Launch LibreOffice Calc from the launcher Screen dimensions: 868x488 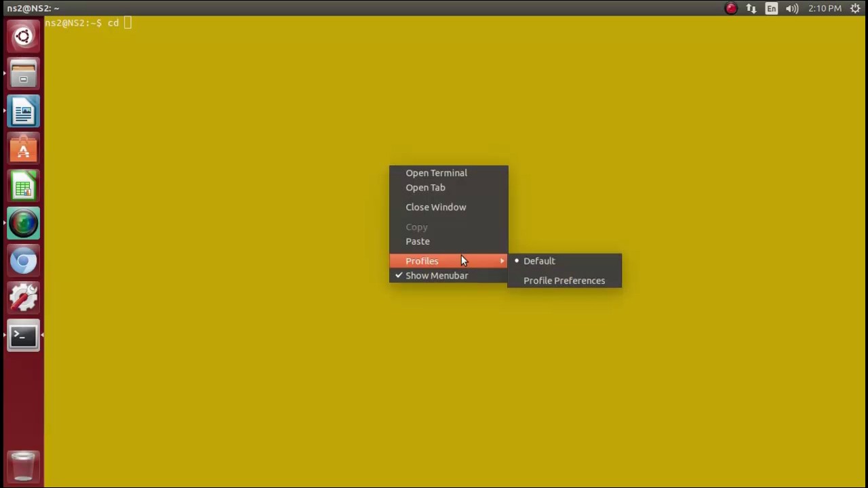23,186
